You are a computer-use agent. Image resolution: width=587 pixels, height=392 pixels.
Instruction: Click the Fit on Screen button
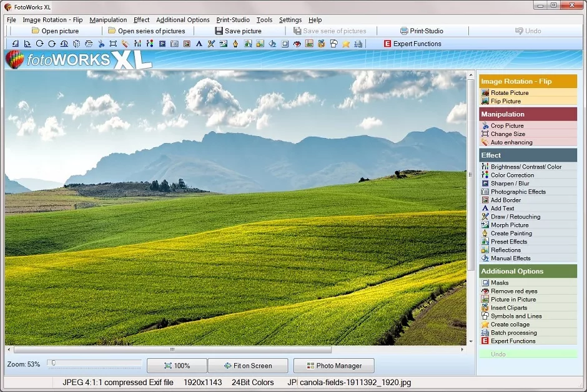coord(248,365)
